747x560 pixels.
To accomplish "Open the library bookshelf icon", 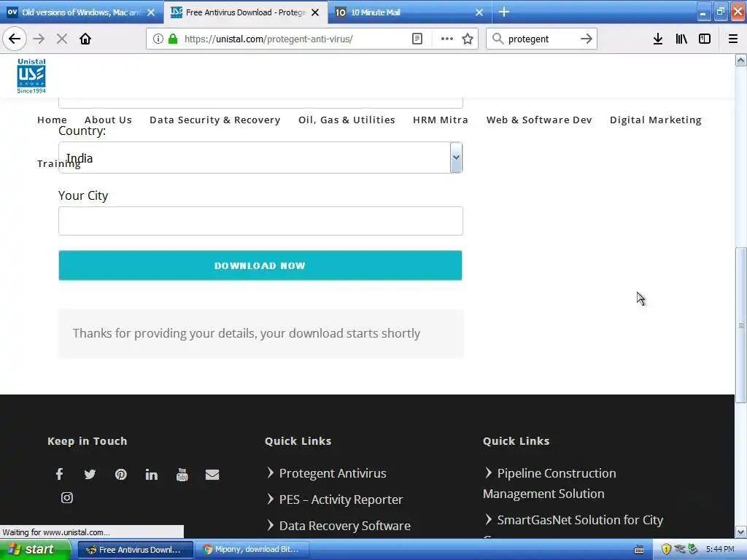I will (x=681, y=39).
